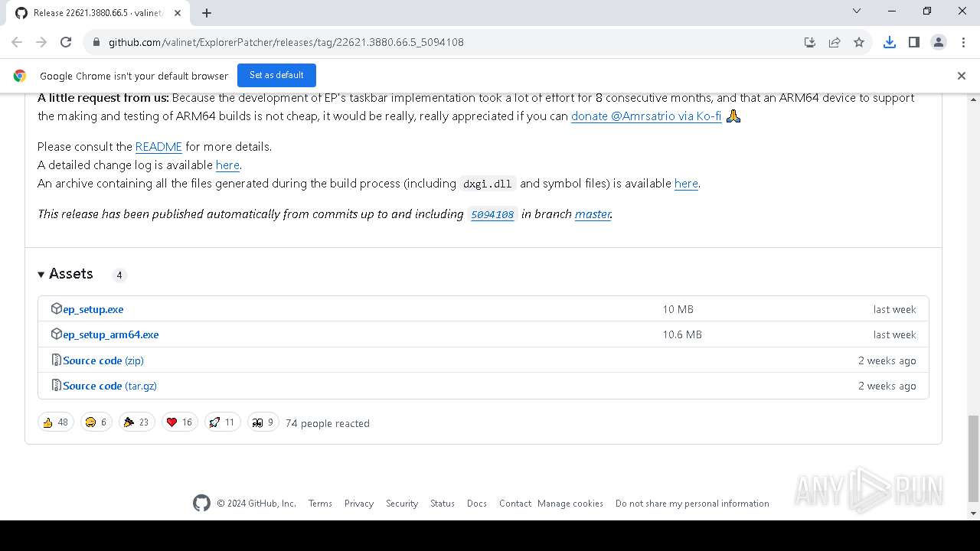Open the README link
This screenshot has height=551, width=980.
(x=158, y=146)
